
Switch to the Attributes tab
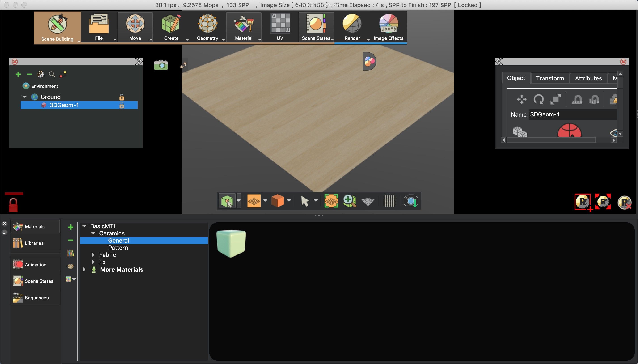click(588, 78)
